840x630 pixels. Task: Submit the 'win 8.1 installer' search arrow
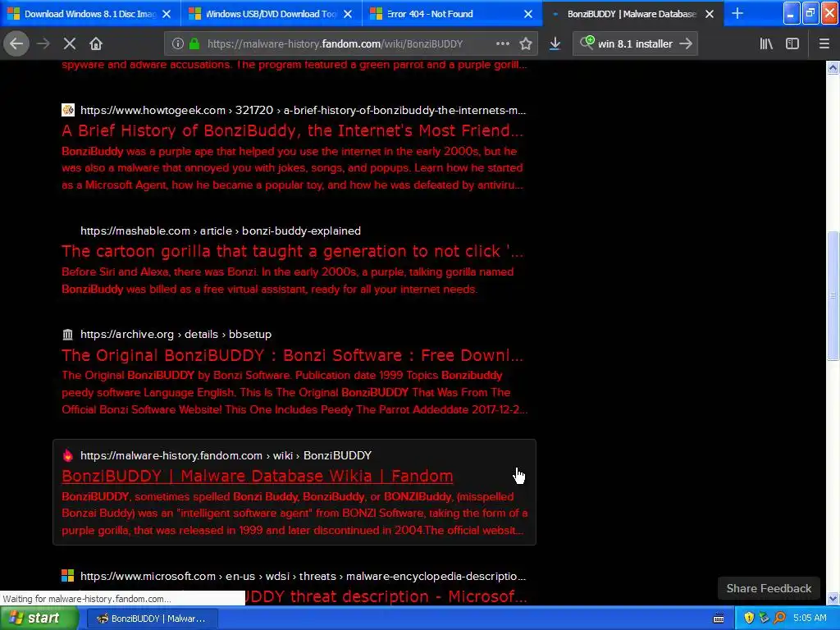pos(686,44)
